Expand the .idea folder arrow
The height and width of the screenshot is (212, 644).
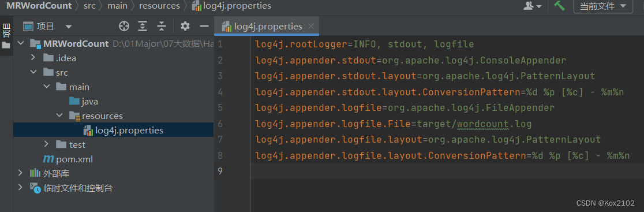coord(33,58)
